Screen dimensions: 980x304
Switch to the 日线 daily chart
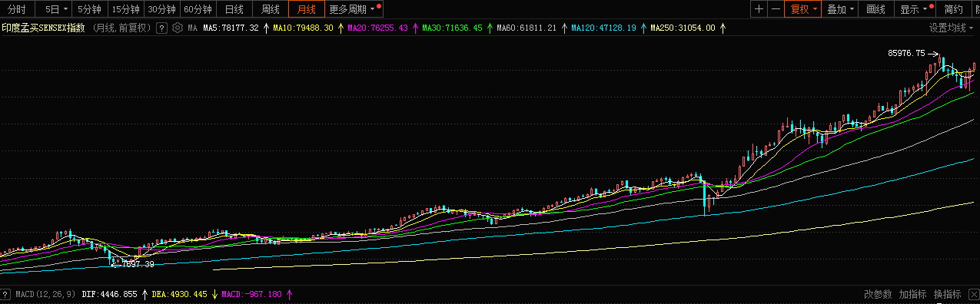coord(234,9)
